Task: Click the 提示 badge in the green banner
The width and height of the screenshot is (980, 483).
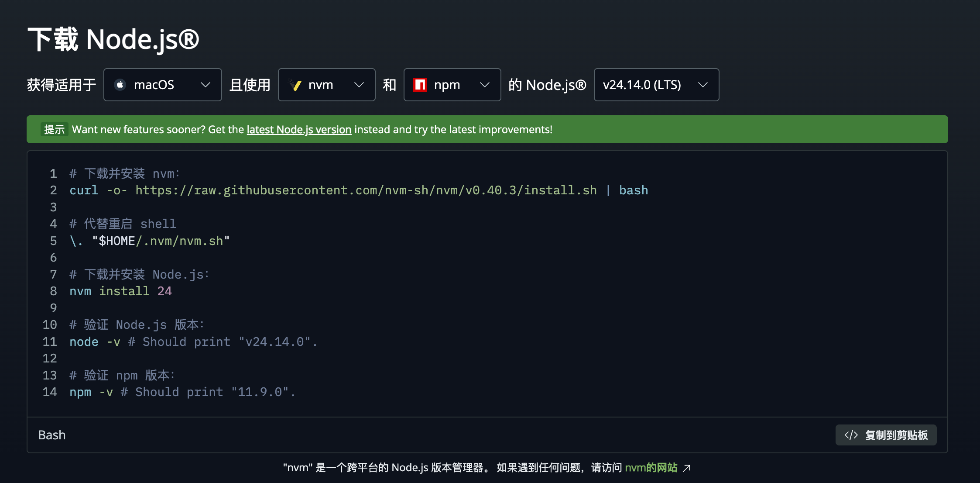Action: coord(55,130)
